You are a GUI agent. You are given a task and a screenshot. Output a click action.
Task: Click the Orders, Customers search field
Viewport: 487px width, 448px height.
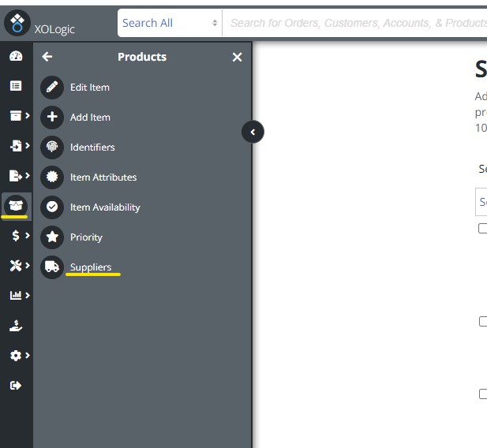(x=354, y=23)
